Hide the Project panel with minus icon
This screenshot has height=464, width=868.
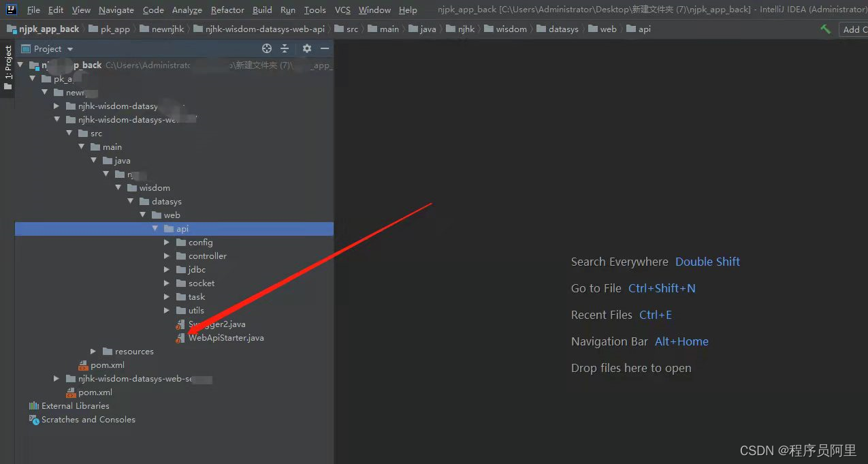[x=325, y=48]
